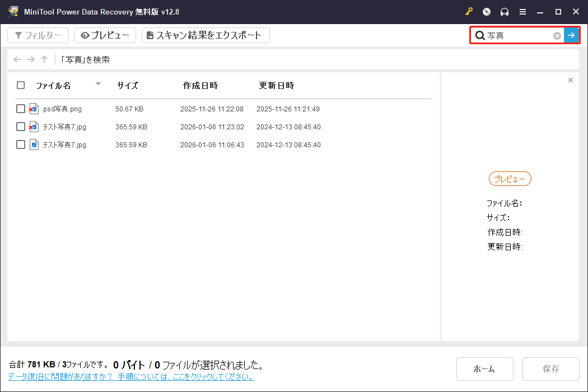Open license key registration
Image resolution: width=588 pixels, height=392 pixels.
coord(469,11)
